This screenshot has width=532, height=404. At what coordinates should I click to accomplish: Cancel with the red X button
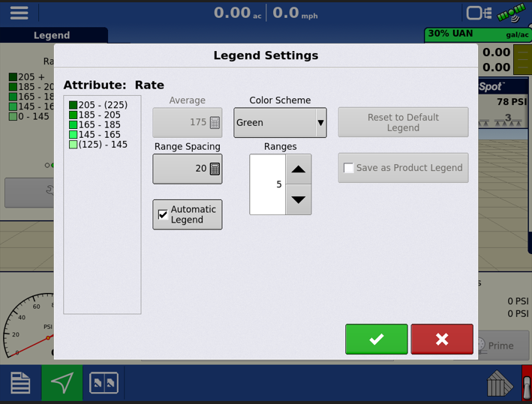[442, 340]
